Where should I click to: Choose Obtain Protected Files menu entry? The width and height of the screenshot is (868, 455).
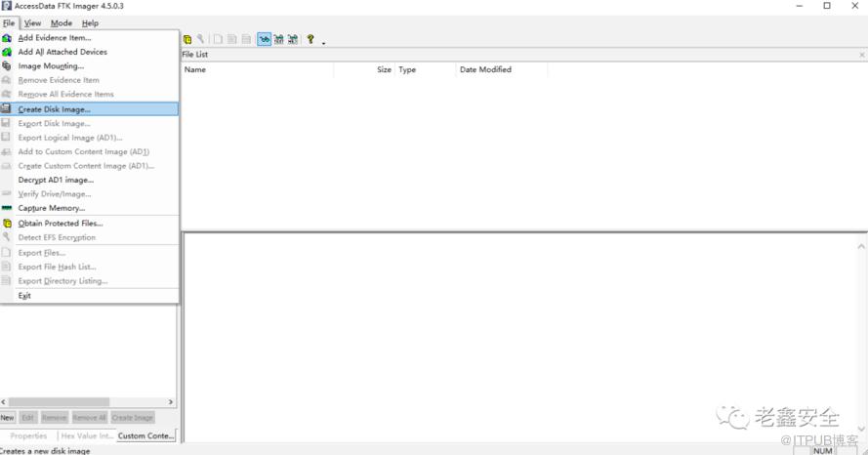point(90,223)
